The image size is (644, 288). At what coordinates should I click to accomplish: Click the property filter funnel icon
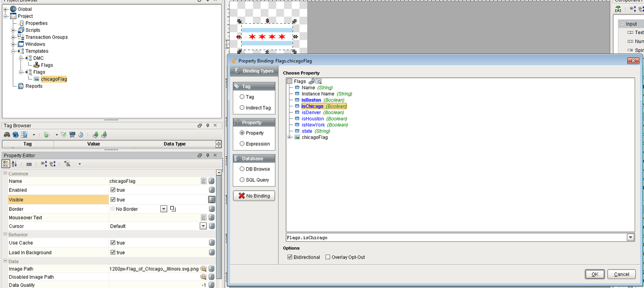click(x=68, y=164)
